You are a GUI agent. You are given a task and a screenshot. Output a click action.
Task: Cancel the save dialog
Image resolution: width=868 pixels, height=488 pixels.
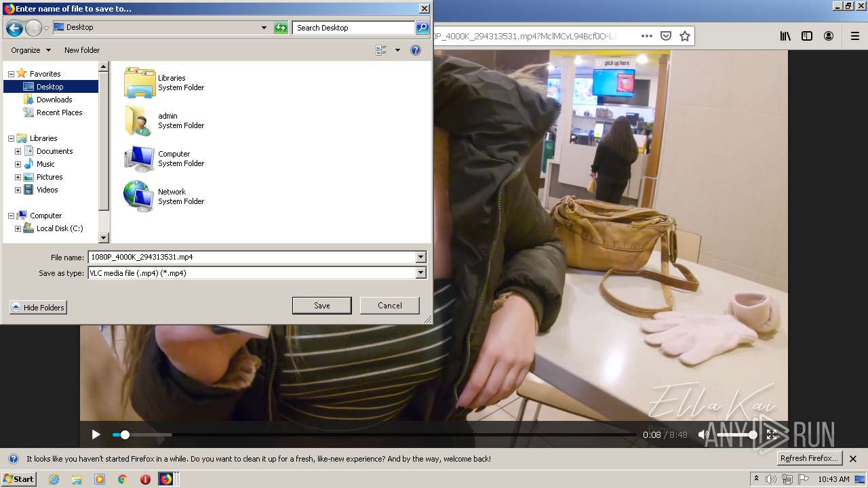[x=389, y=306]
